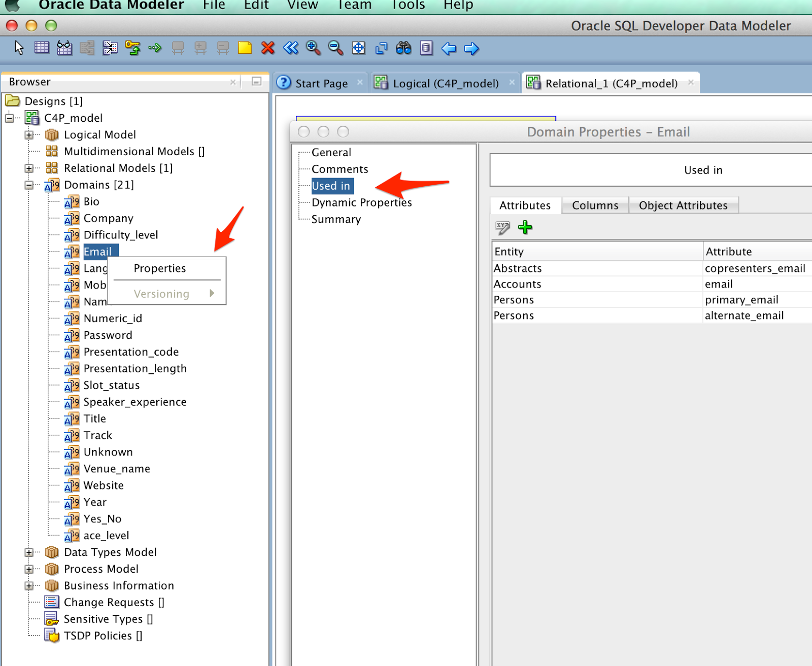812x666 pixels.
Task: Select TSDP Policies node
Action: (103, 636)
